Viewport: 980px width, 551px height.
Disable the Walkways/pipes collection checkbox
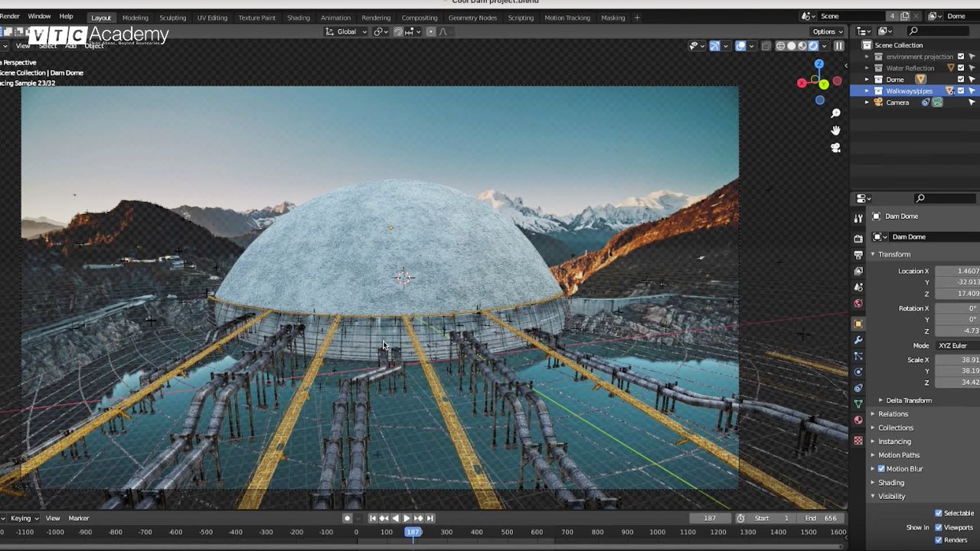click(960, 90)
